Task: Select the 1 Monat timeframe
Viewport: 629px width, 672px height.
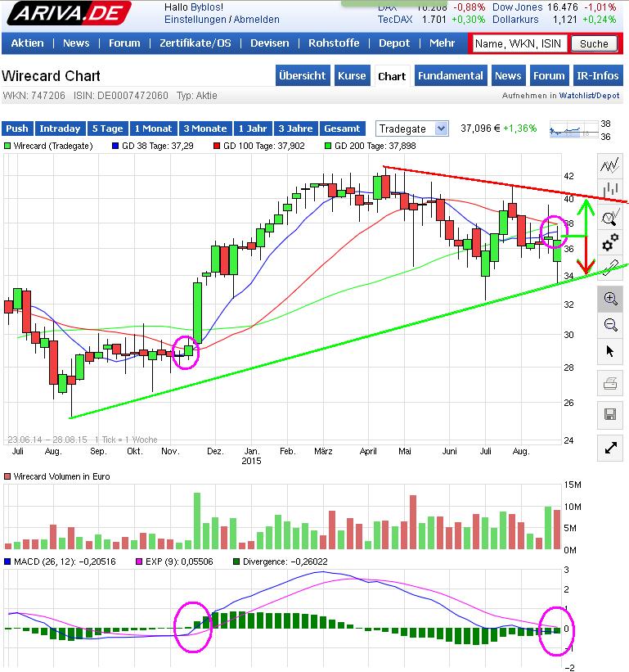Action: click(153, 129)
